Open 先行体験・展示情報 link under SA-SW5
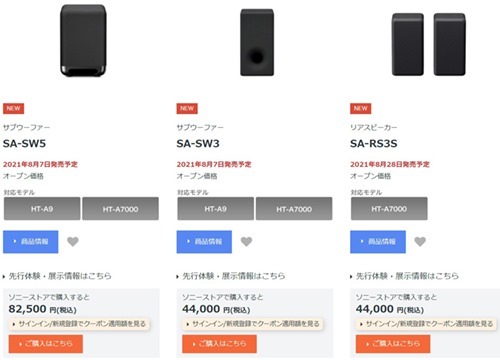 coord(57,276)
